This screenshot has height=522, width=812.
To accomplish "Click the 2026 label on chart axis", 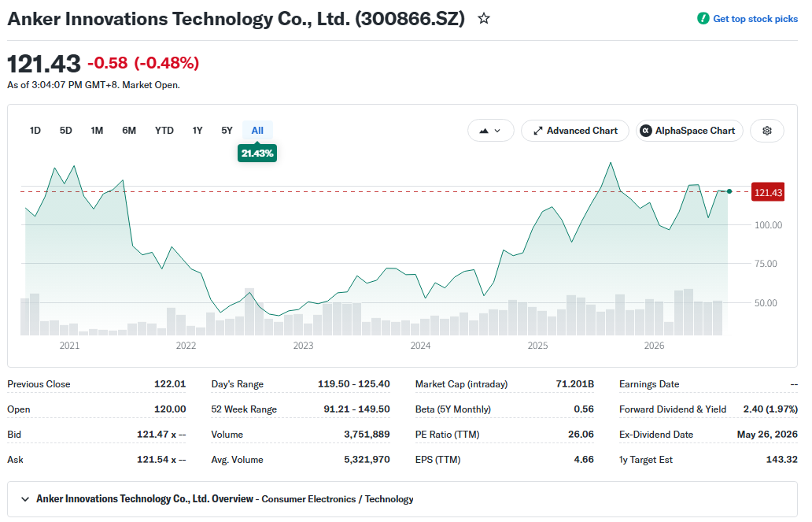I will pyautogui.click(x=654, y=346).
